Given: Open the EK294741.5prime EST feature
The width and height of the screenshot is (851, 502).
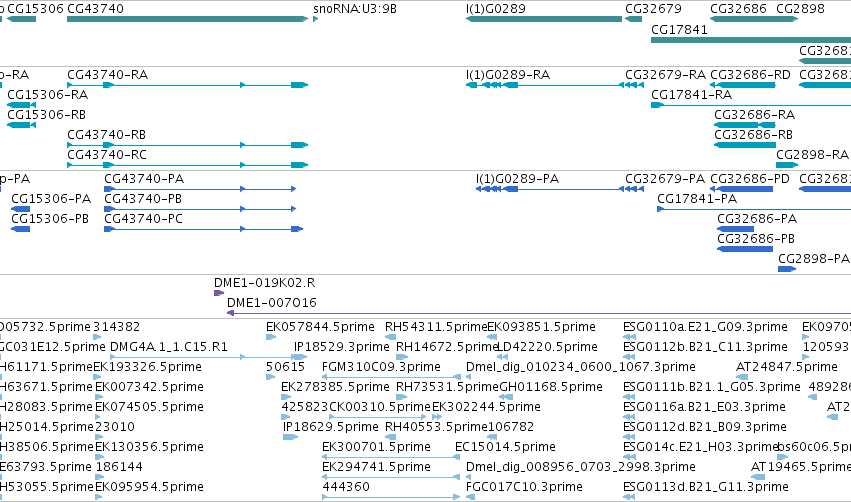Looking at the screenshot, I should click(391, 477).
